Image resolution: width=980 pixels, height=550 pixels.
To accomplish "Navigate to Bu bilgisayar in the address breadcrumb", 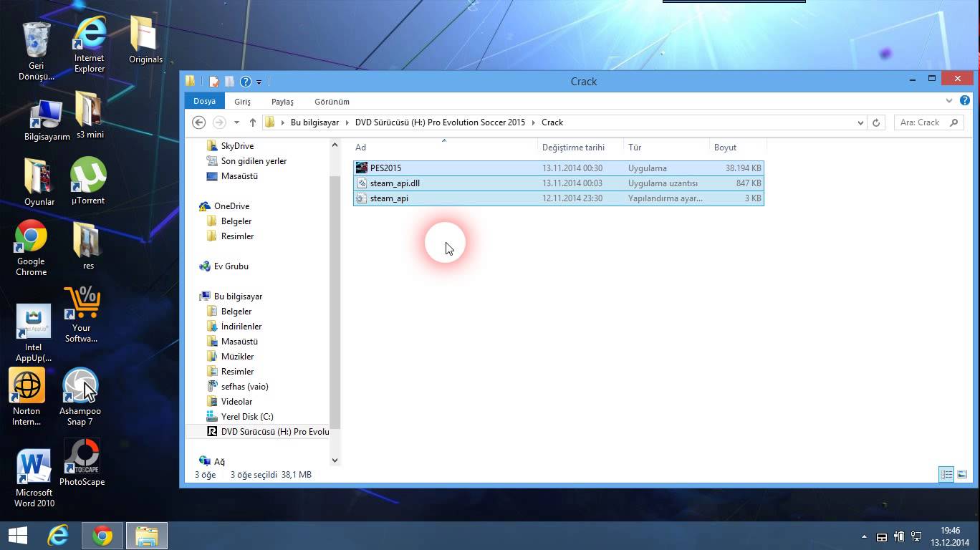I will pyautogui.click(x=314, y=122).
